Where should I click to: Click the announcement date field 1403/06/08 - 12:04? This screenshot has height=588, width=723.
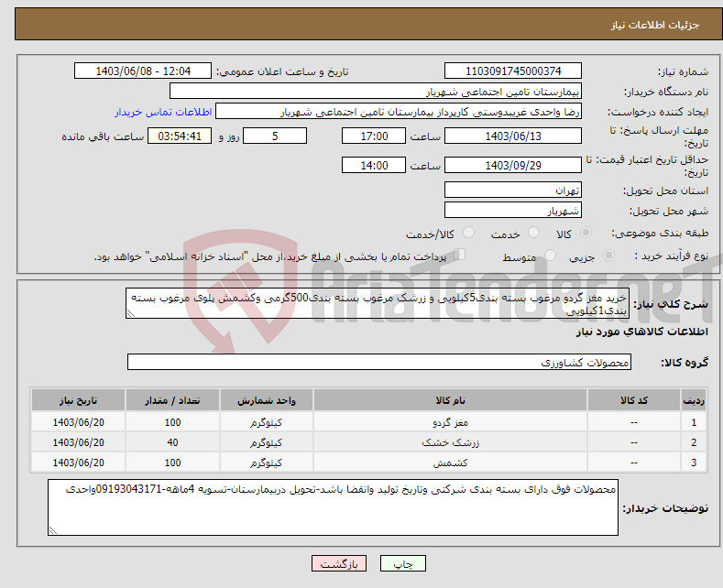(143, 71)
